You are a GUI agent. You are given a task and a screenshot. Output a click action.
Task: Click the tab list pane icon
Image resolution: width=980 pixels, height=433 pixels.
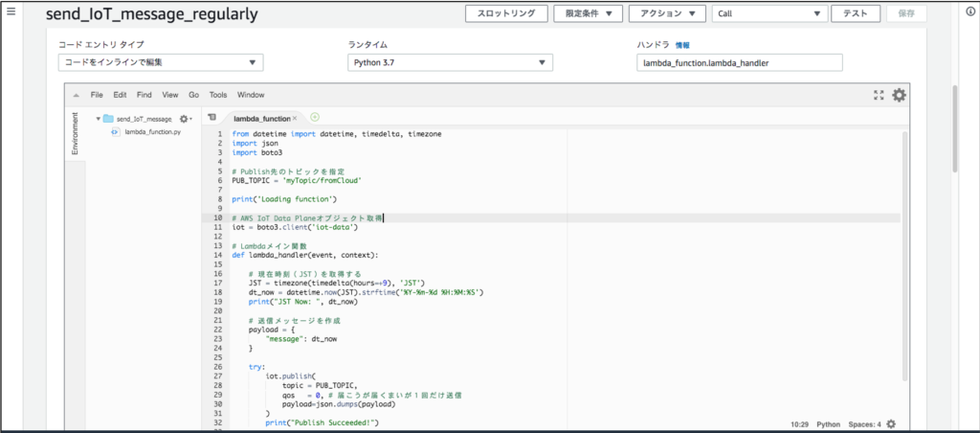(212, 117)
